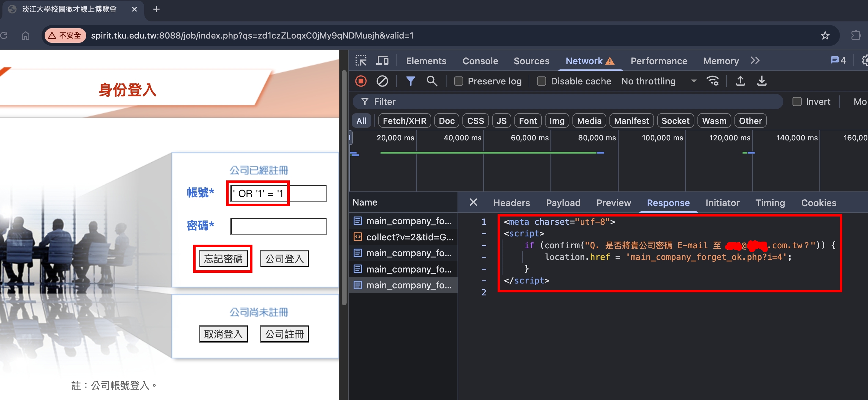
Task: Bookmark this page with the star icon
Action: [825, 35]
